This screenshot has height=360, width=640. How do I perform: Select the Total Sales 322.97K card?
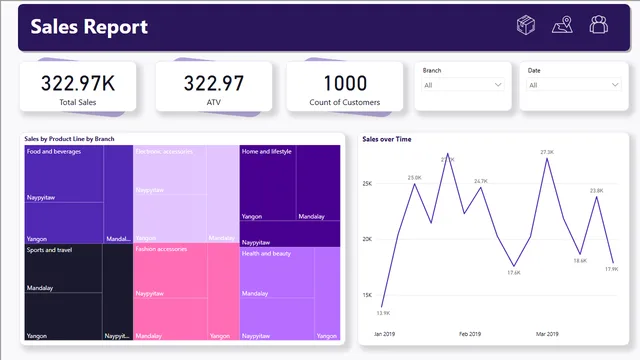tap(78, 87)
